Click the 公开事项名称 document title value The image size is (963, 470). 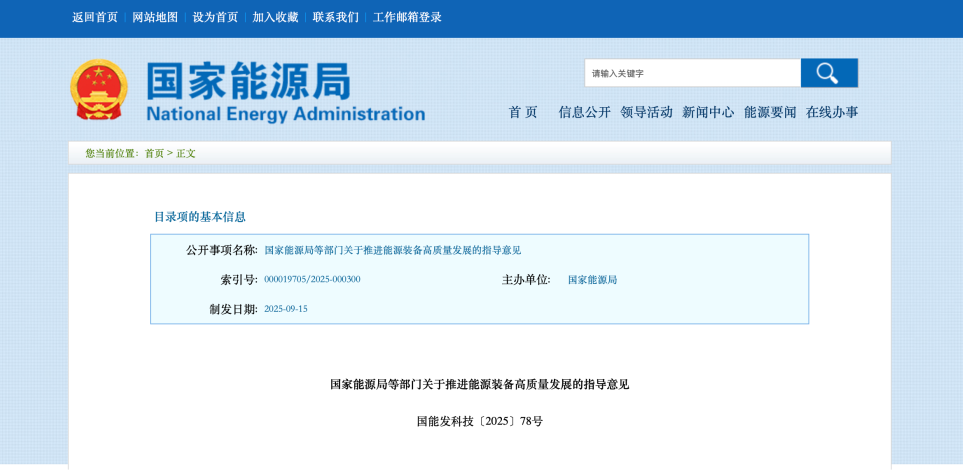tap(392, 250)
